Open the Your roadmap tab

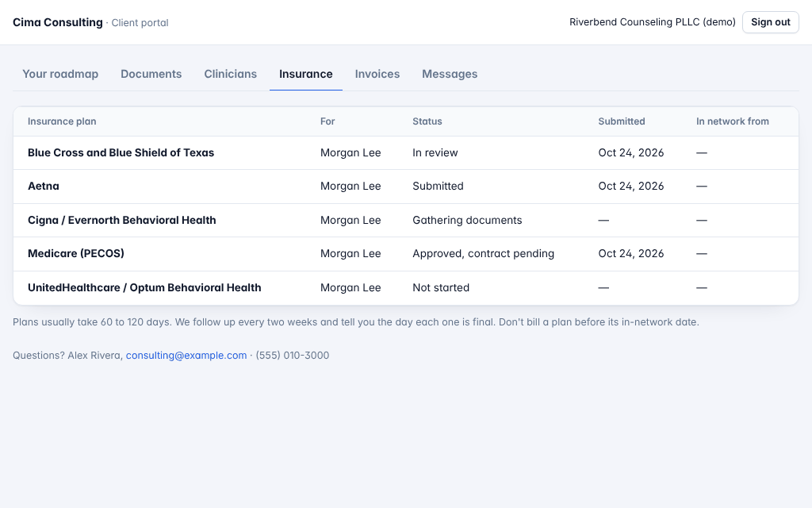[60, 74]
